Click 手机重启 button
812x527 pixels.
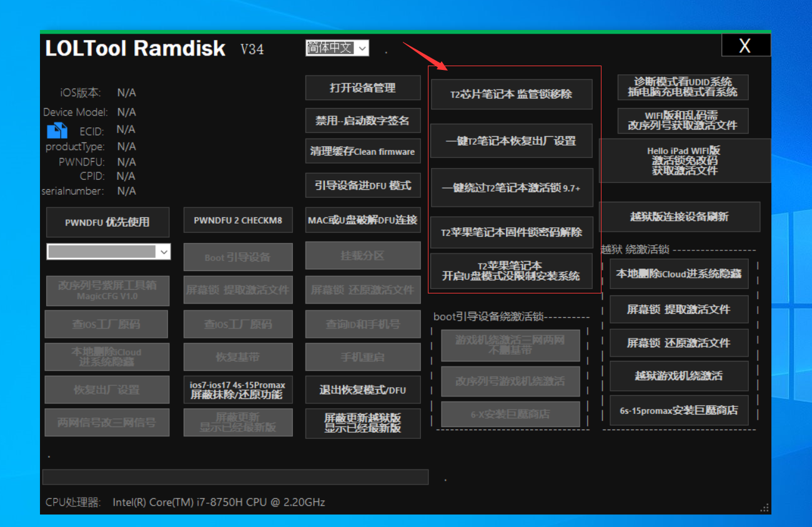(x=363, y=357)
